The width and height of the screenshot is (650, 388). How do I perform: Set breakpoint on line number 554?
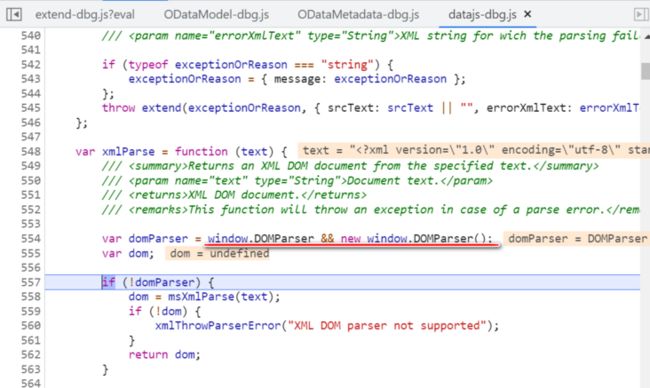[x=31, y=239]
